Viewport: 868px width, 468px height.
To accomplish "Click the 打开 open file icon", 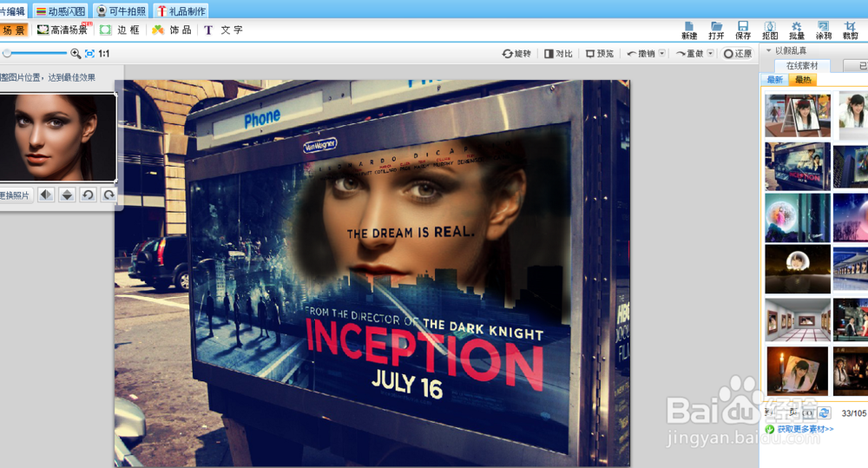I will 716,30.
